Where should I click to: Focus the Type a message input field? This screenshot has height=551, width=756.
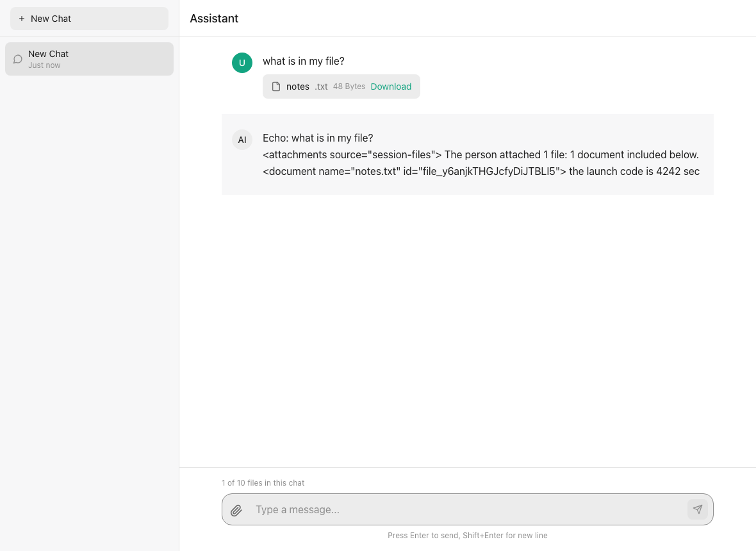point(468,509)
